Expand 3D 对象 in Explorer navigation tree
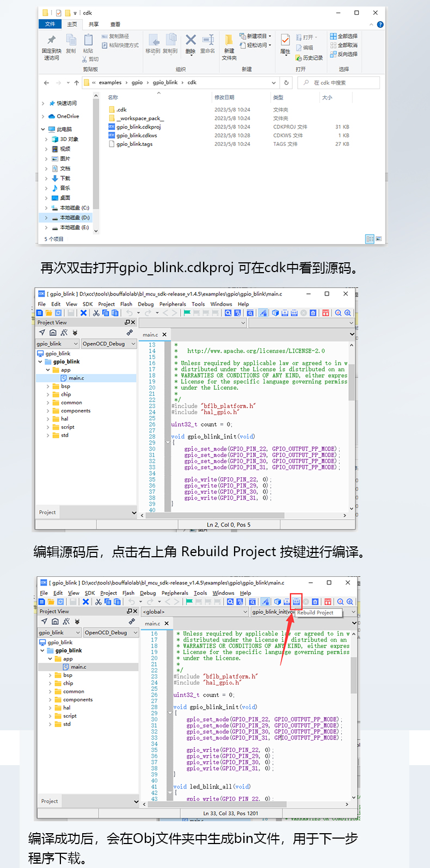Image resolution: width=430 pixels, height=868 pixels. point(46,139)
